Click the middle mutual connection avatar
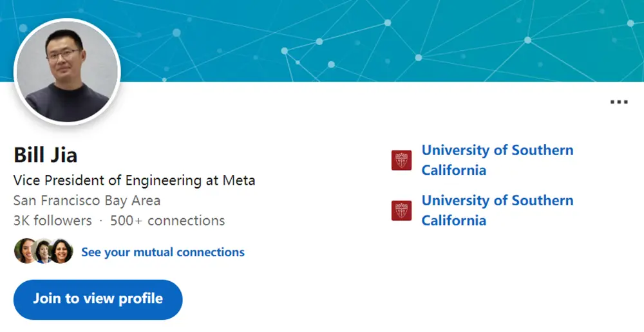Image resolution: width=644 pixels, height=332 pixels. point(43,252)
